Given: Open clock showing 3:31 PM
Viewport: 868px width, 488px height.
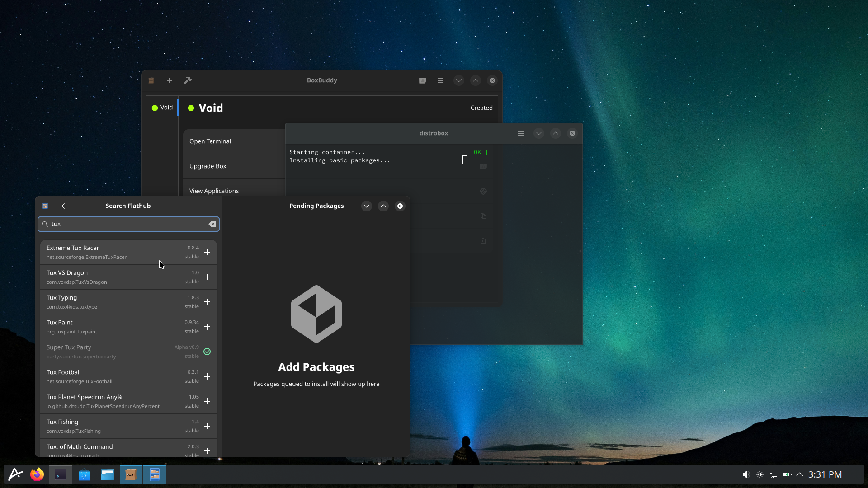Looking at the screenshot, I should point(825,474).
